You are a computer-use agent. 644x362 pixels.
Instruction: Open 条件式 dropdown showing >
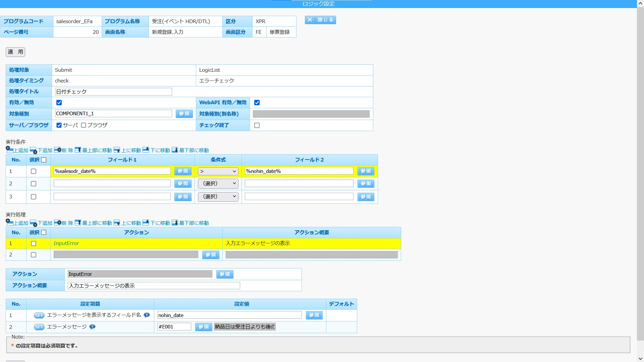218,171
